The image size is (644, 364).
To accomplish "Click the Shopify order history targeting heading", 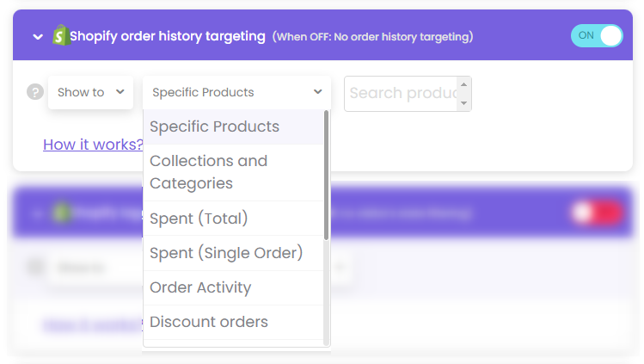I will [x=167, y=36].
